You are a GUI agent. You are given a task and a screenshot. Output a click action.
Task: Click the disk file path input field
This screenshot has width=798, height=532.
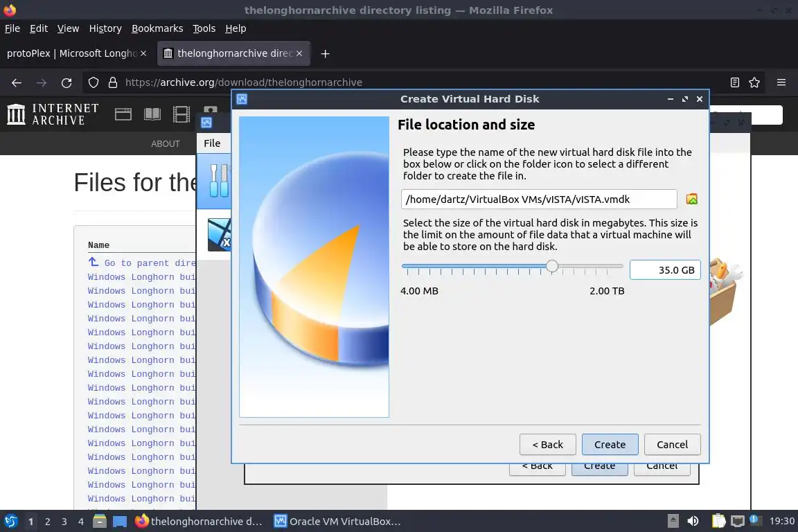coord(539,199)
